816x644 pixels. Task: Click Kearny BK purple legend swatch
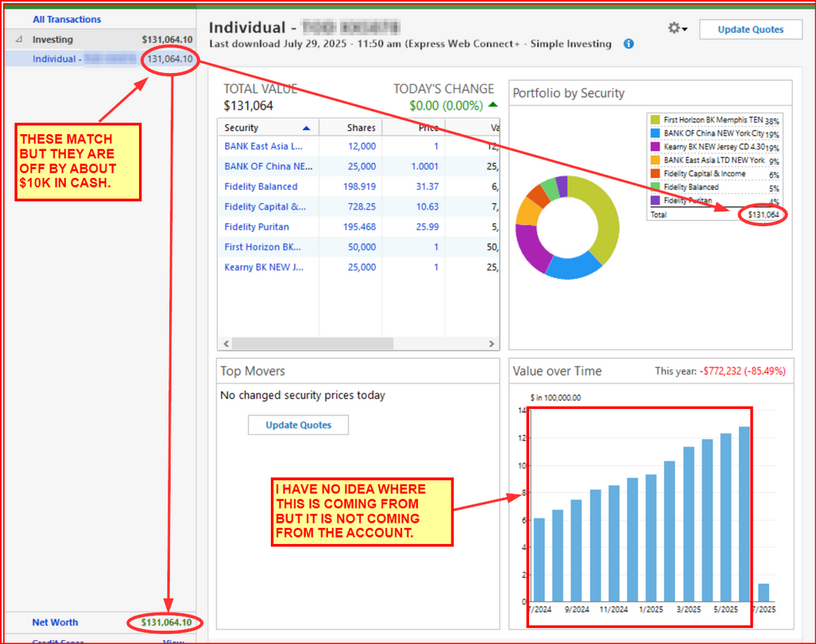656,147
